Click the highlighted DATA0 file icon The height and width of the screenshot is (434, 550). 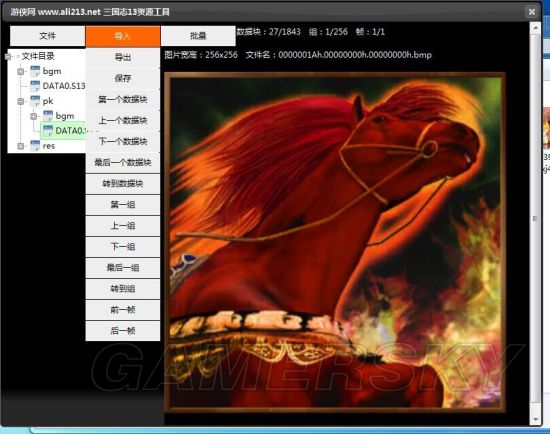48,131
